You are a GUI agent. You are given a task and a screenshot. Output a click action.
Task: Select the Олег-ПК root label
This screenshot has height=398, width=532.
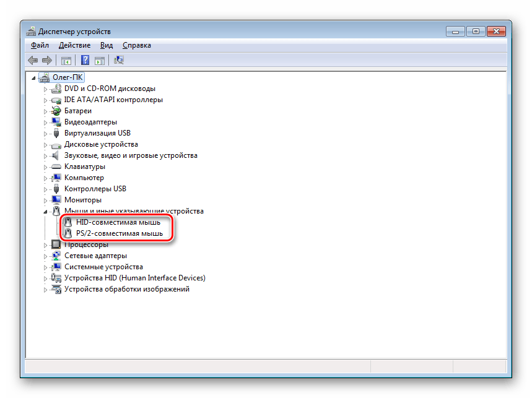coord(68,77)
